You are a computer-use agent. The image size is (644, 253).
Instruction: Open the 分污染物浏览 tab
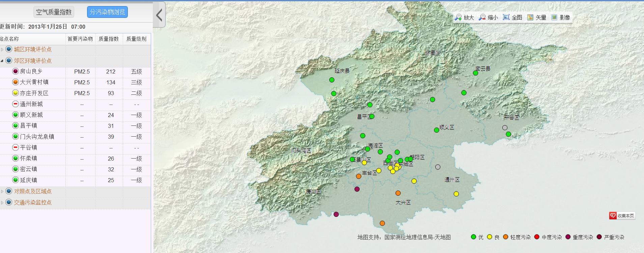107,12
